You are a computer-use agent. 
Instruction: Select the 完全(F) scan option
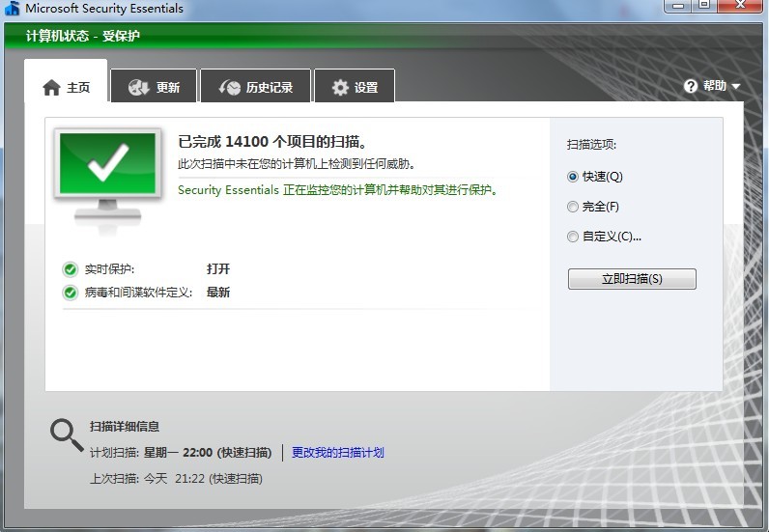[x=593, y=207]
